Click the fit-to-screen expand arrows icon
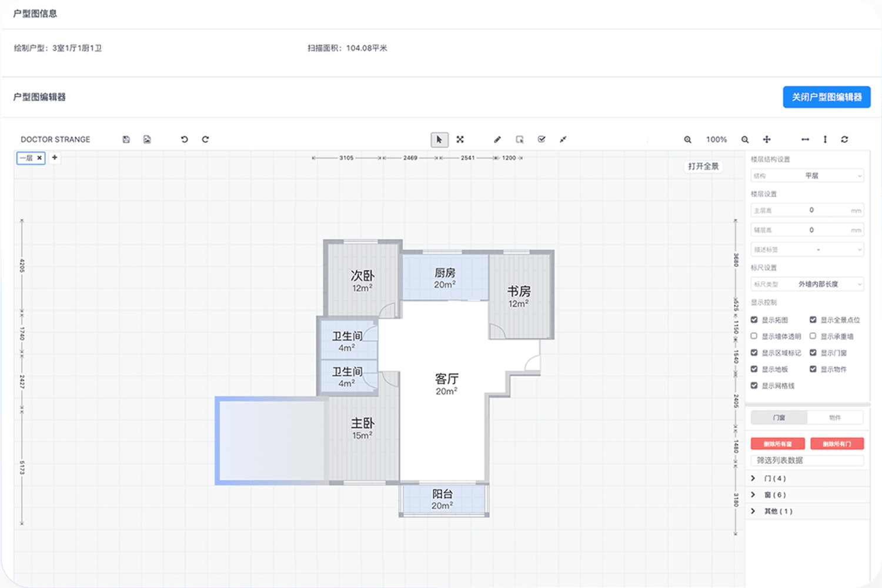The width and height of the screenshot is (882, 588). (460, 139)
